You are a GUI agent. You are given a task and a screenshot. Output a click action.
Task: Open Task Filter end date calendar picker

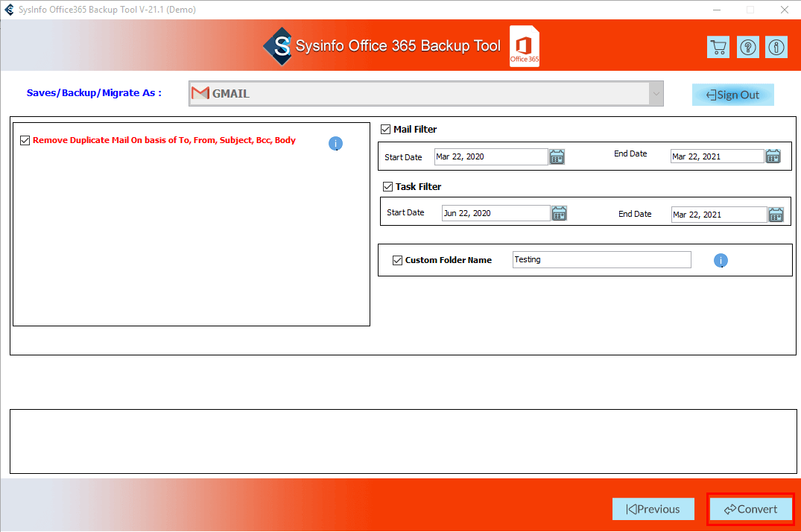click(776, 215)
